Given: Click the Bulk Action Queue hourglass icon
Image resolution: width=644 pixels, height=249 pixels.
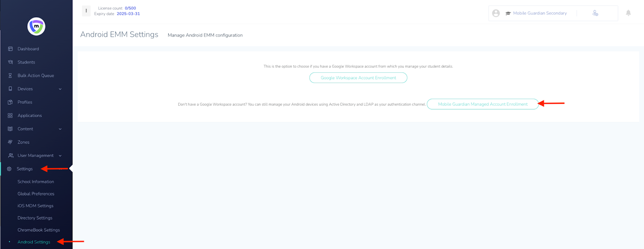Looking at the screenshot, I should [10, 76].
